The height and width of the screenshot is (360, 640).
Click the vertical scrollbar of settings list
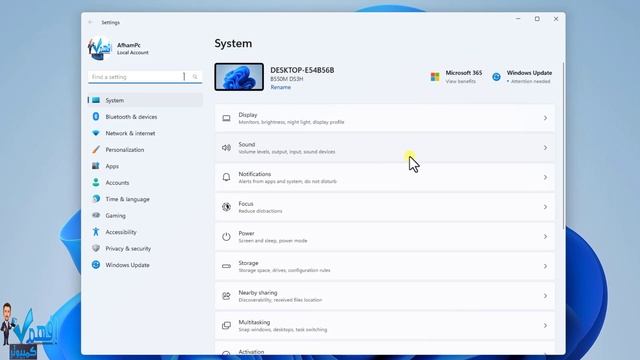pyautogui.click(x=564, y=145)
